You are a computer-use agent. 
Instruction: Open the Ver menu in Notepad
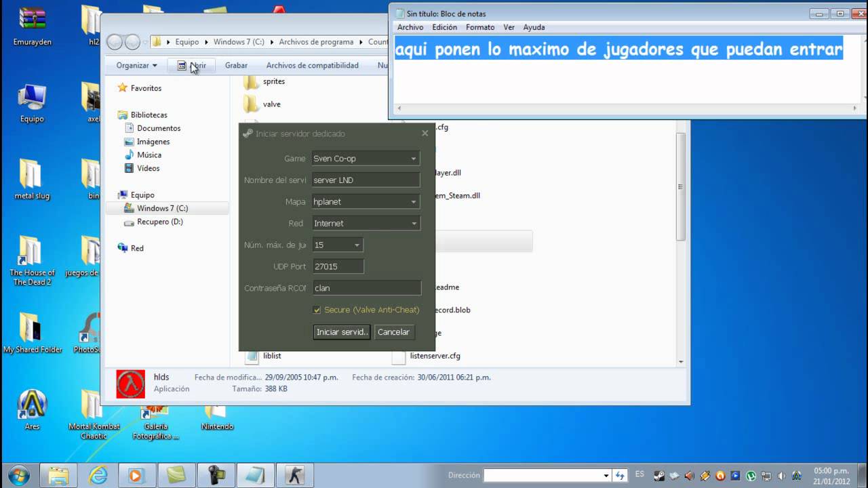[x=509, y=27]
